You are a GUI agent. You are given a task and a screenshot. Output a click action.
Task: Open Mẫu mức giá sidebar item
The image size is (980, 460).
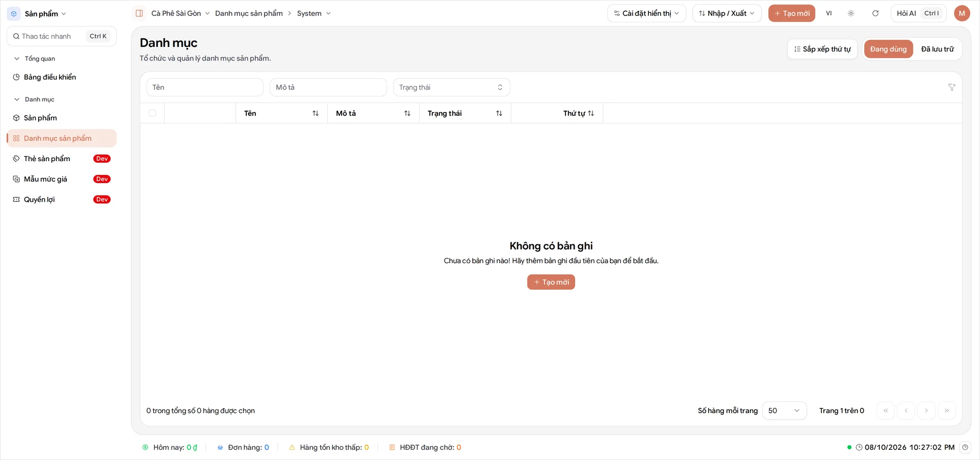(62, 179)
